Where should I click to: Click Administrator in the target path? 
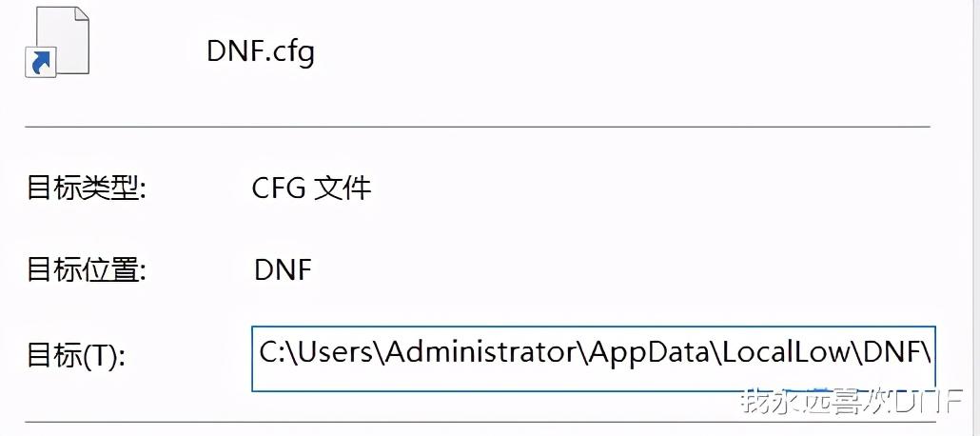click(x=484, y=352)
